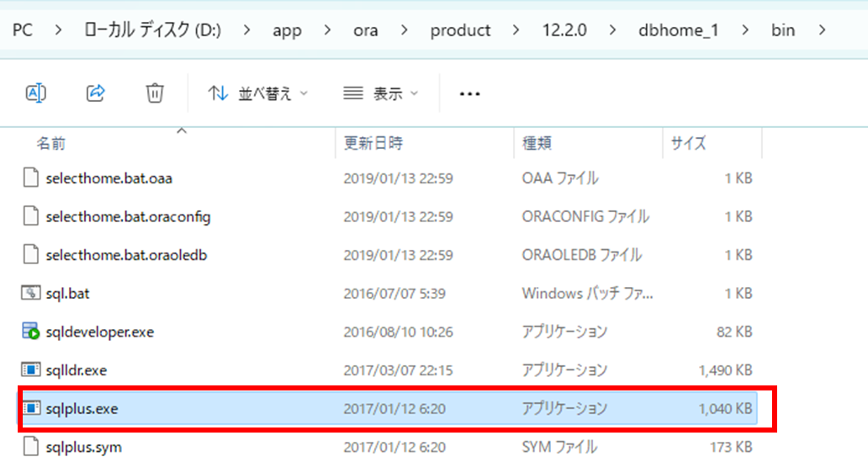This screenshot has height=462, width=868.
Task: Click the 82 KB size cell
Action: coord(734,332)
